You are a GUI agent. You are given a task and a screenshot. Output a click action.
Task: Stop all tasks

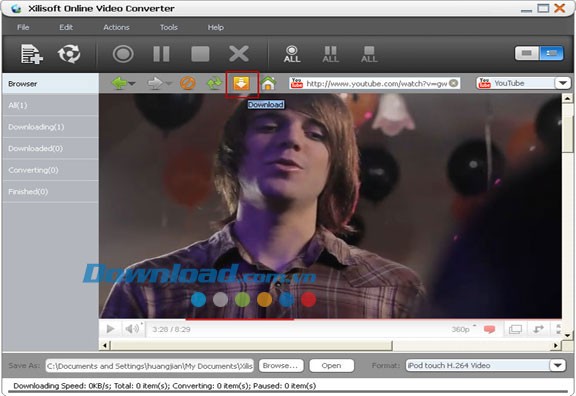[369, 54]
